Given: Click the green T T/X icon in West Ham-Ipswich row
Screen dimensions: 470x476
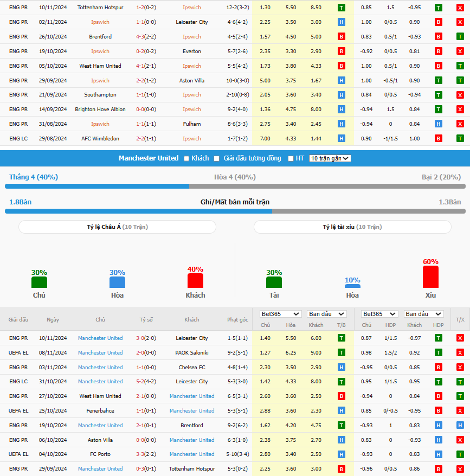Looking at the screenshot, I should (x=460, y=66).
